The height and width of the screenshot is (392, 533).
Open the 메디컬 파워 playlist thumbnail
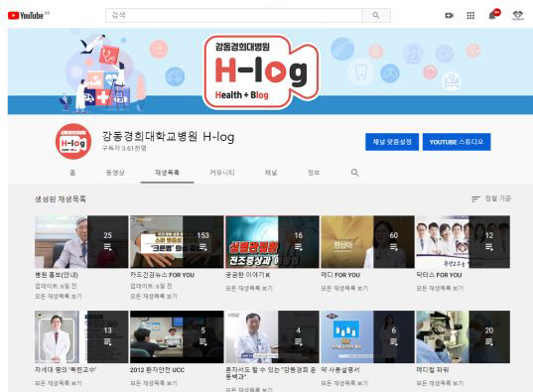(x=463, y=336)
